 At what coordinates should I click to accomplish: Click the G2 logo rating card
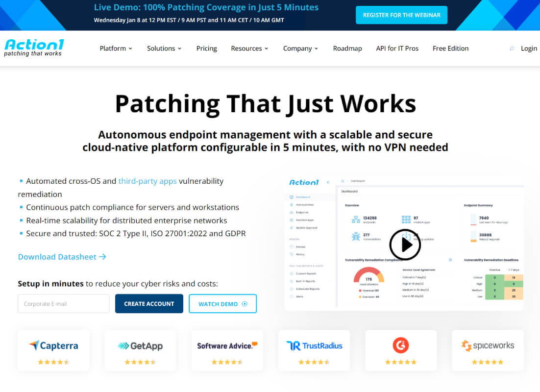[401, 351]
